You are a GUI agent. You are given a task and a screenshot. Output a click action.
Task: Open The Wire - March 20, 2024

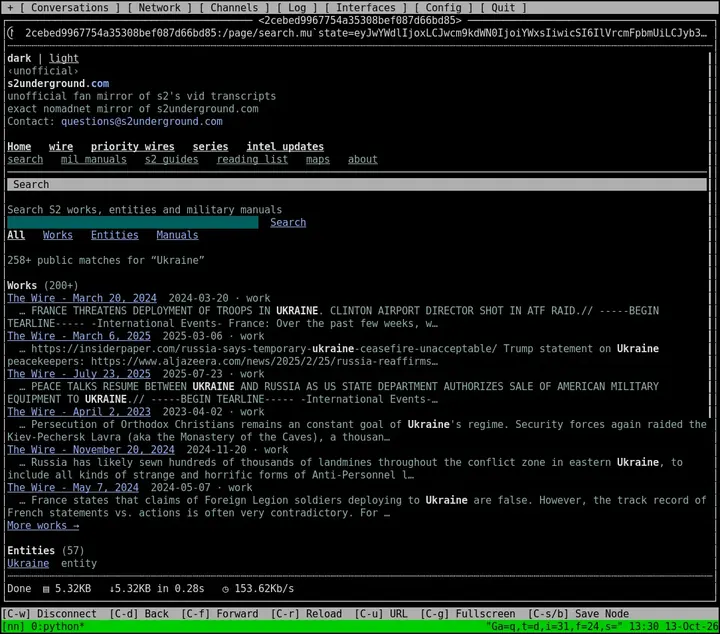[x=82, y=298]
